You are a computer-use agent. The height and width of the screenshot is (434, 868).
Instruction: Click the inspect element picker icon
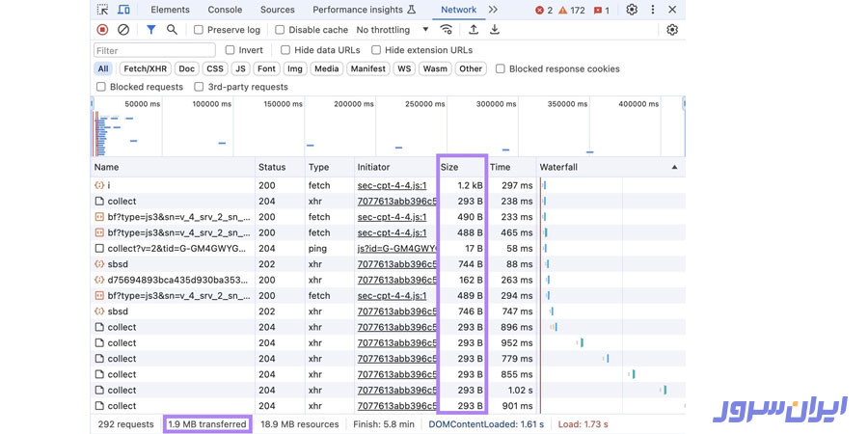(103, 10)
